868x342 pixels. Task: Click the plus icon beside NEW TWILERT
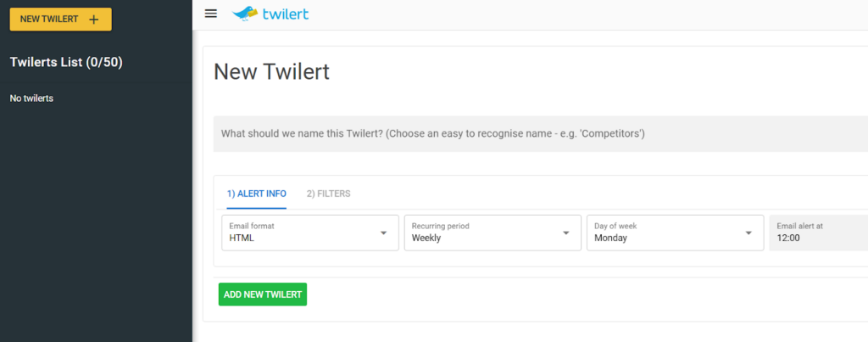94,20
